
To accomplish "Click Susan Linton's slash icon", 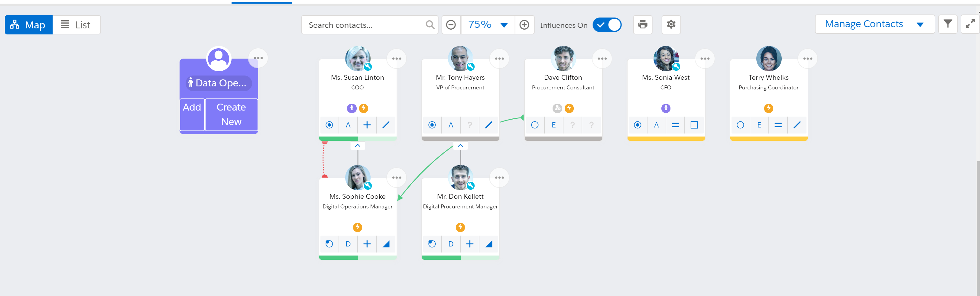I will click(x=386, y=125).
